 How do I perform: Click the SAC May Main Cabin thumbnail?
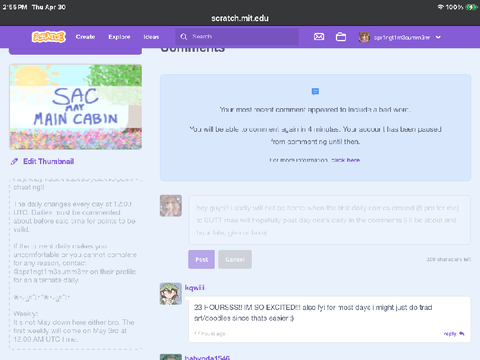[76, 107]
